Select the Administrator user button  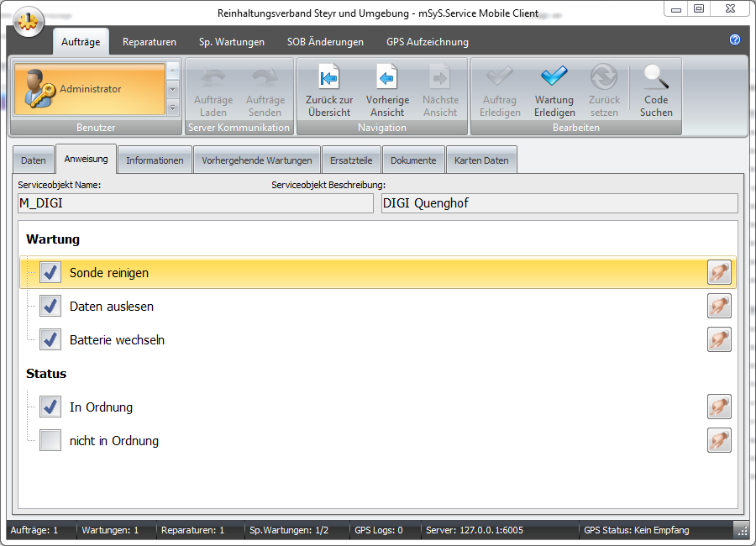[x=89, y=89]
